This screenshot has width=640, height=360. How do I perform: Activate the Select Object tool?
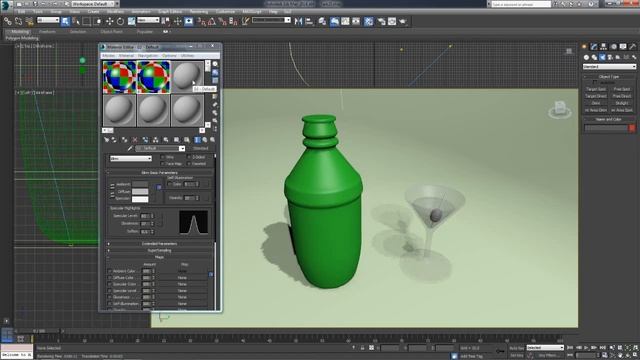click(65, 21)
